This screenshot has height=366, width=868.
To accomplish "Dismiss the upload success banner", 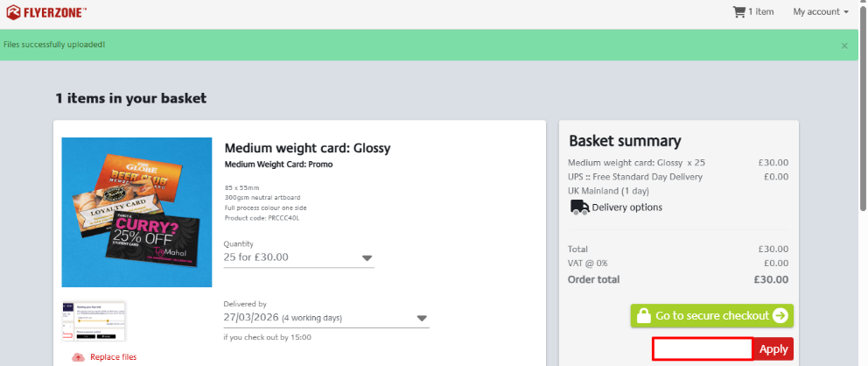I will [x=843, y=45].
